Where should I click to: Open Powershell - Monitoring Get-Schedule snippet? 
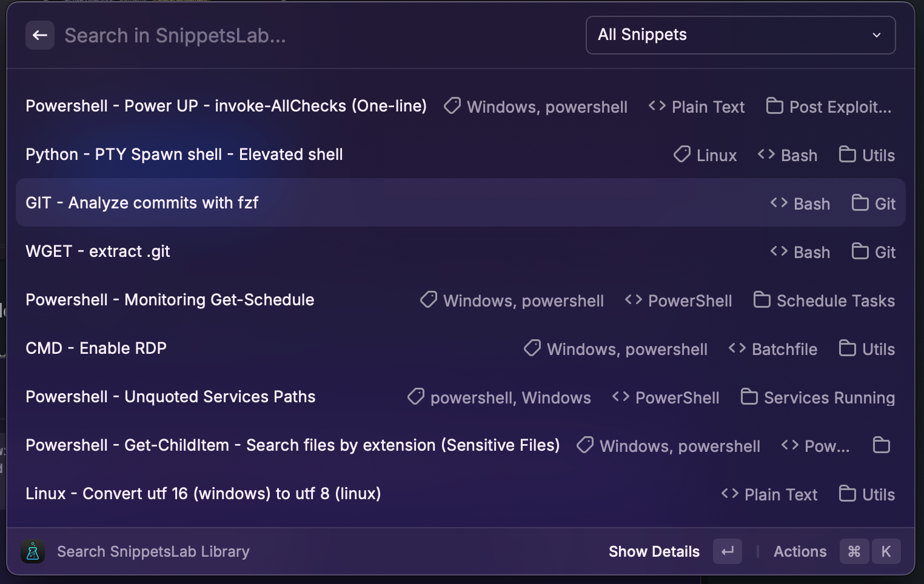[170, 300]
